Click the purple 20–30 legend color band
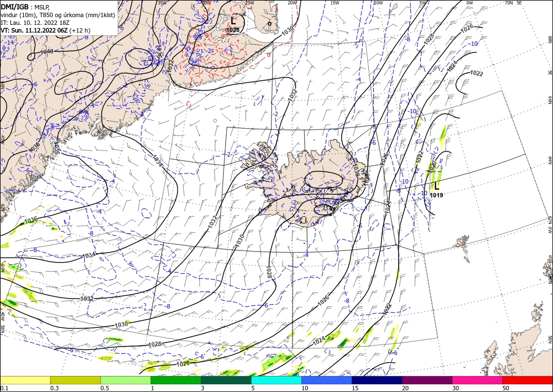 click(x=427, y=380)
